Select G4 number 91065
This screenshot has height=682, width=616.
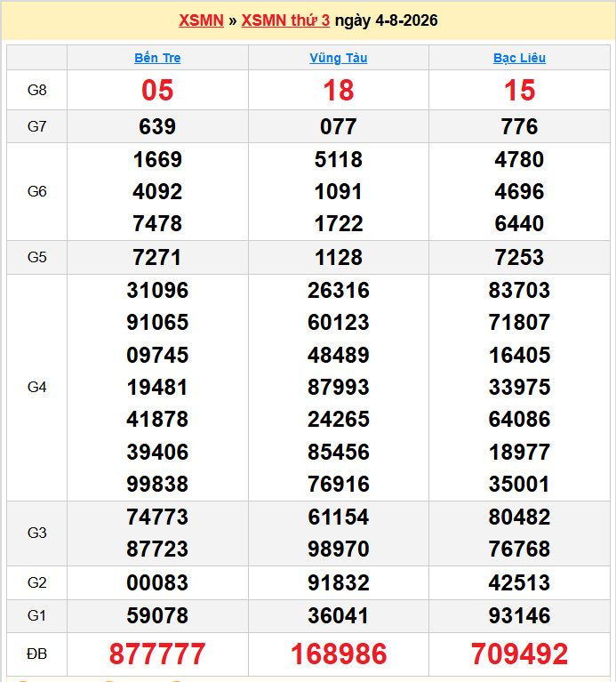[157, 322]
